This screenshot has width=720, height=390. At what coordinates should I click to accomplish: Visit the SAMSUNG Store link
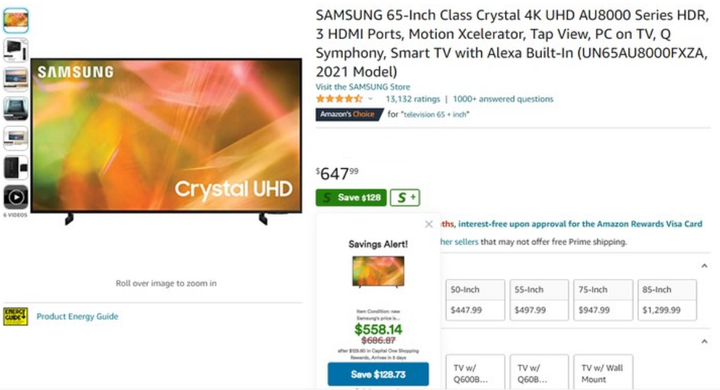pos(363,87)
